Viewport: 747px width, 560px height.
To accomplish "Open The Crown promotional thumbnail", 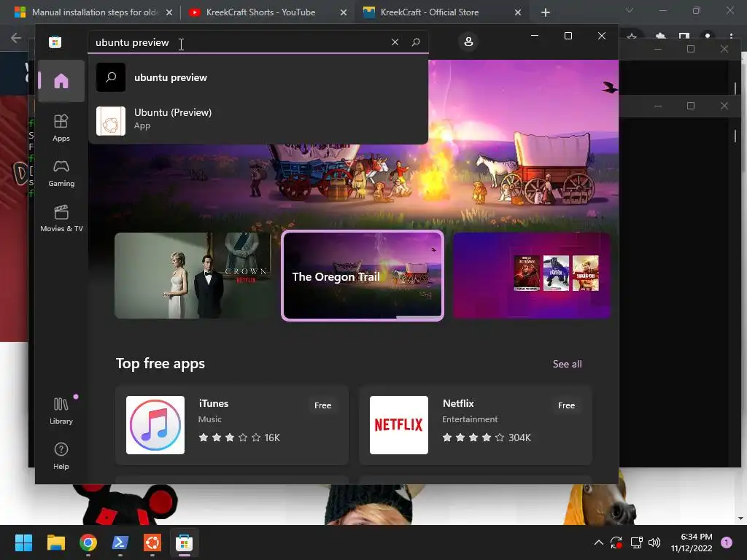I will pos(194,275).
